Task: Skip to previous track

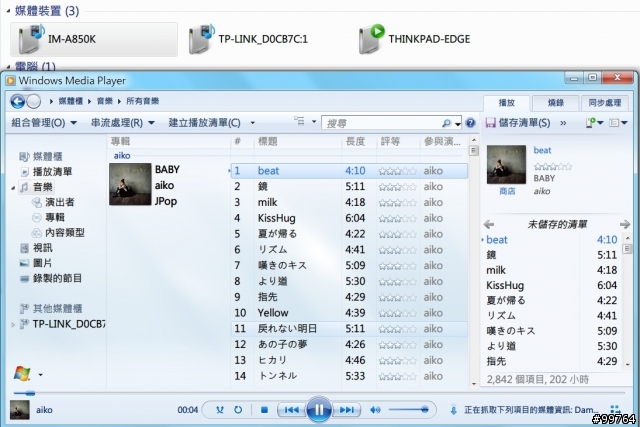Action: point(291,410)
